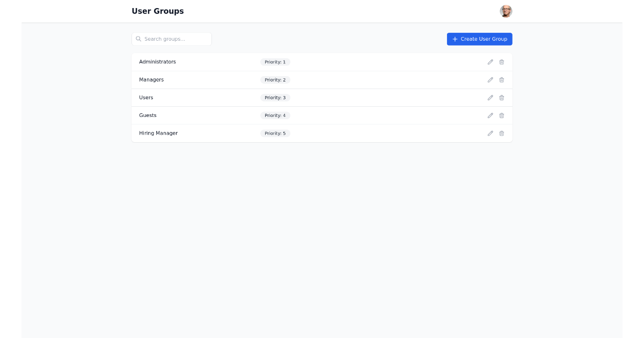The height and width of the screenshot is (338, 644).
Task: Delete the Guests group
Action: tap(501, 115)
